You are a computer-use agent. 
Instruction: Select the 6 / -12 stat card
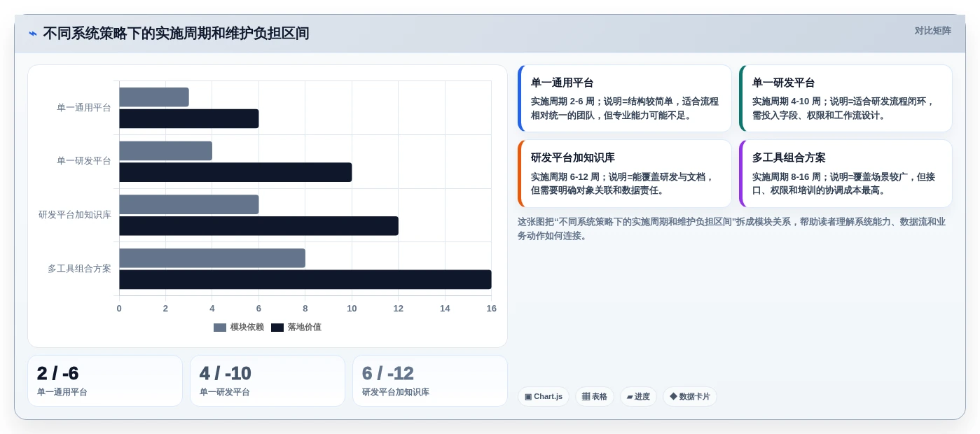[430, 381]
